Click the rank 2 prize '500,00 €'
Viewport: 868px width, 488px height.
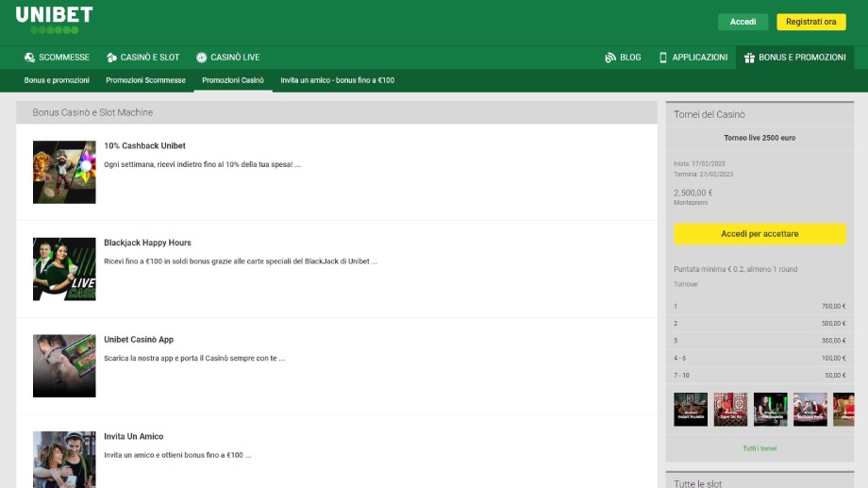click(833, 324)
